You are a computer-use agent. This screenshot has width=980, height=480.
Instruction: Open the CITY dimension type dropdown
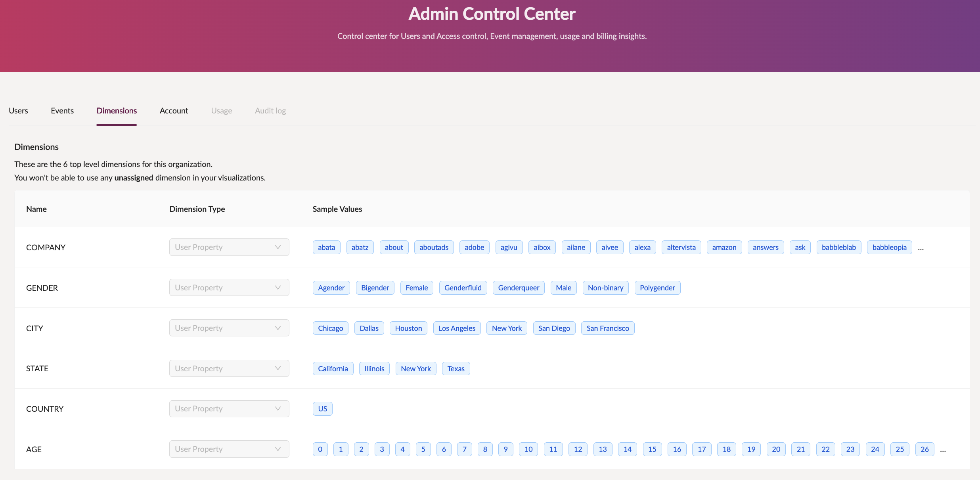(229, 328)
